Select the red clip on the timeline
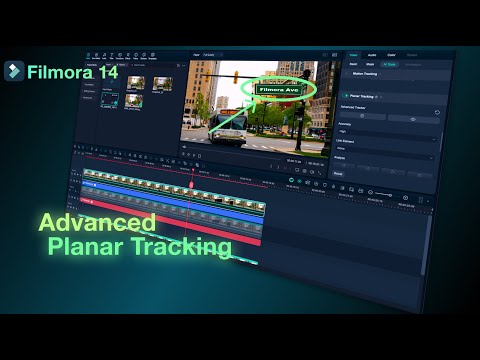Viewport: 480px width, 360px height. (x=171, y=221)
